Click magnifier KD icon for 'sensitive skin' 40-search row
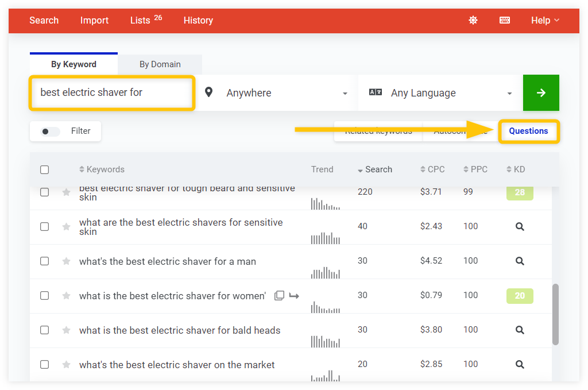 (520, 227)
